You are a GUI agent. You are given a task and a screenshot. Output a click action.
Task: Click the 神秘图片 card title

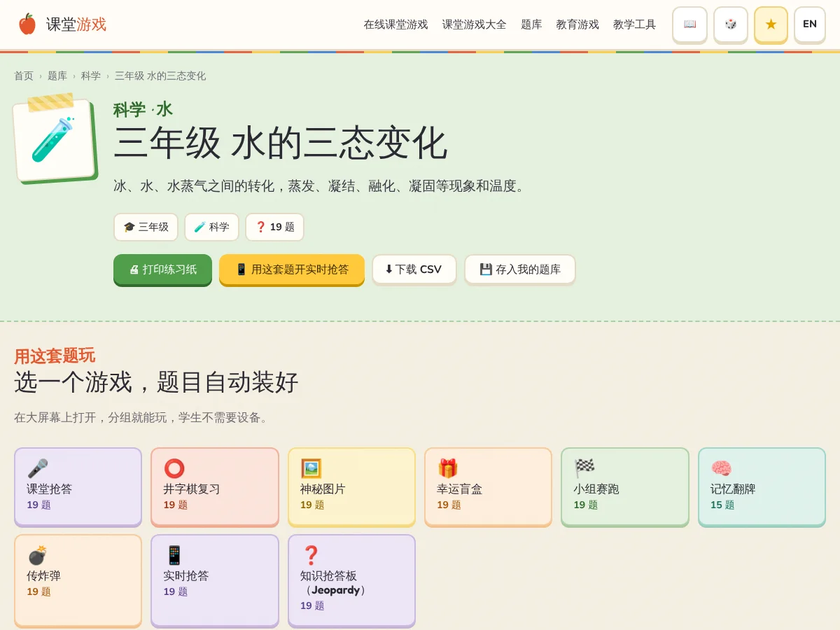click(323, 489)
